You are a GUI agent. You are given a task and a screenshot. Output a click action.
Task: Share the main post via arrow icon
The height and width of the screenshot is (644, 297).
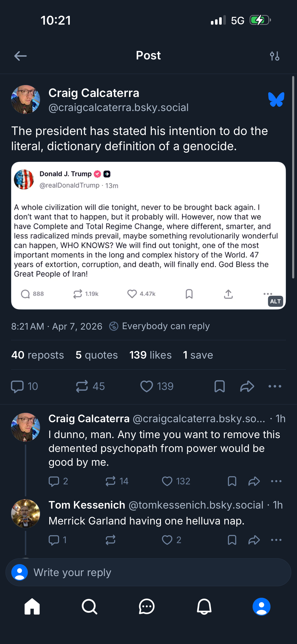click(247, 386)
